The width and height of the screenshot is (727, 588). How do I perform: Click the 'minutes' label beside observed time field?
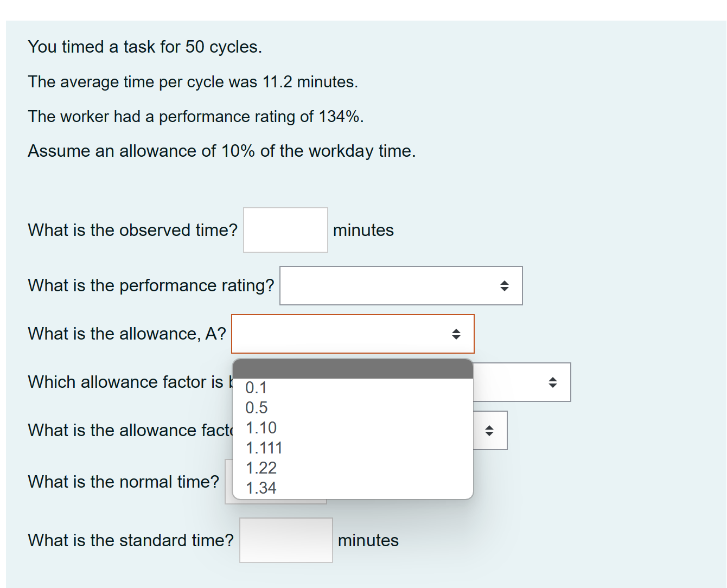pos(364,230)
